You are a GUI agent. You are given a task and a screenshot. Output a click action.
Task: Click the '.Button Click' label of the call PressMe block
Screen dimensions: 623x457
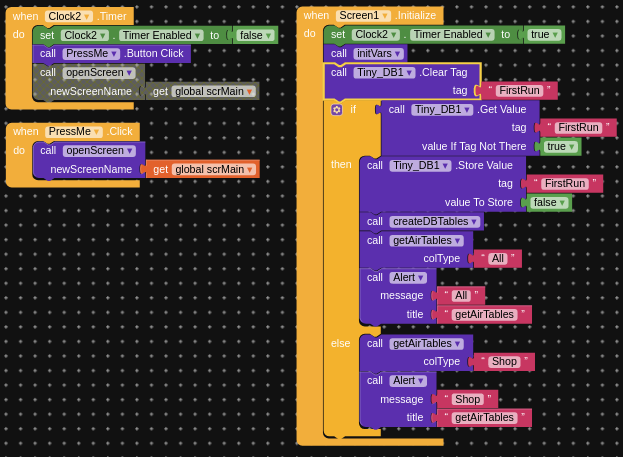[x=154, y=53]
